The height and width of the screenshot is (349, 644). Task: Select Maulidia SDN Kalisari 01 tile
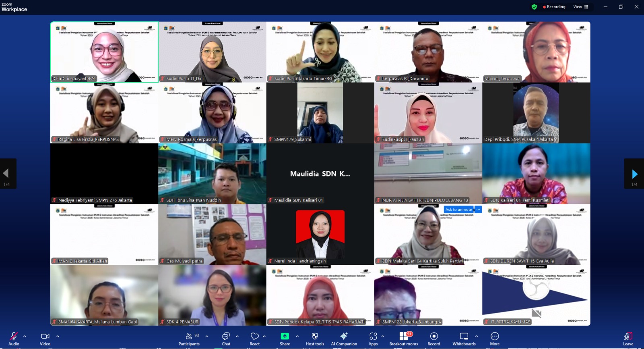click(320, 174)
